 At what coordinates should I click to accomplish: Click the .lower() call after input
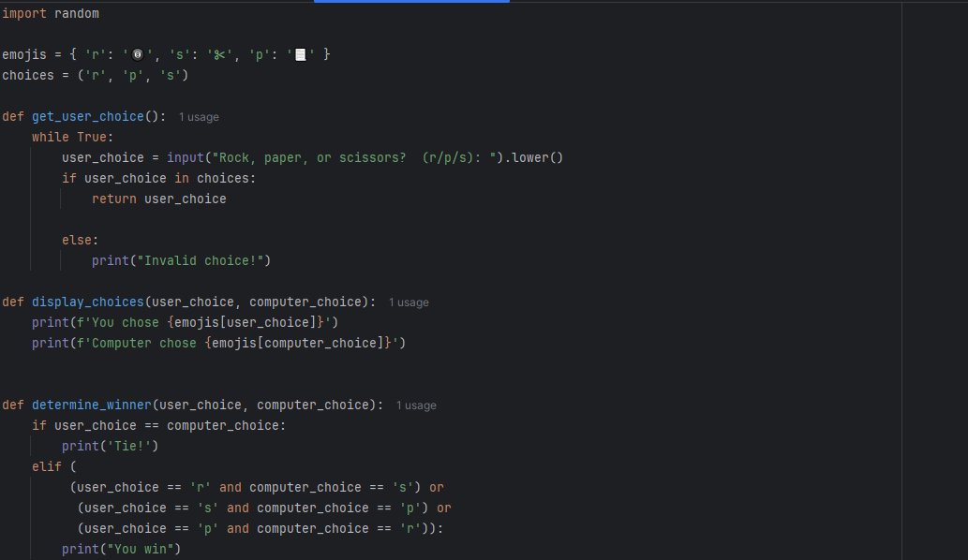[x=534, y=158]
